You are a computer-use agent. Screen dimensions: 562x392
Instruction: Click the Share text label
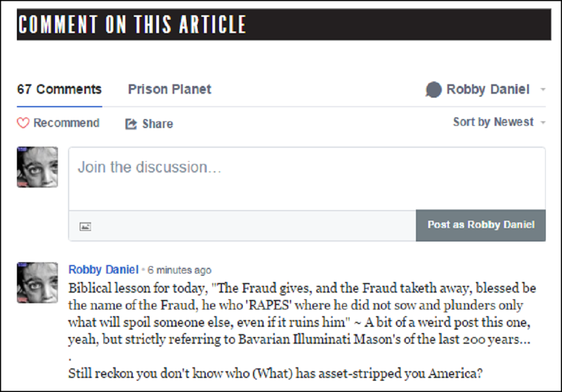pos(157,124)
